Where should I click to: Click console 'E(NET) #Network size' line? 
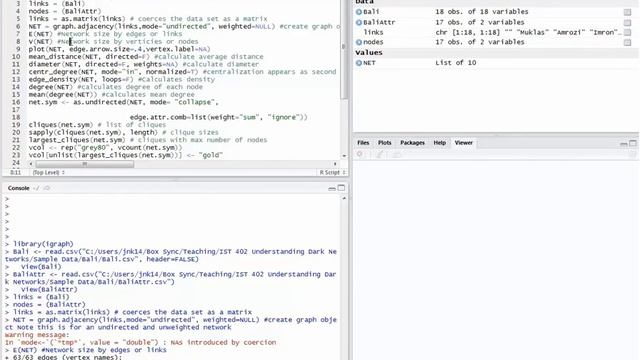[89, 350]
